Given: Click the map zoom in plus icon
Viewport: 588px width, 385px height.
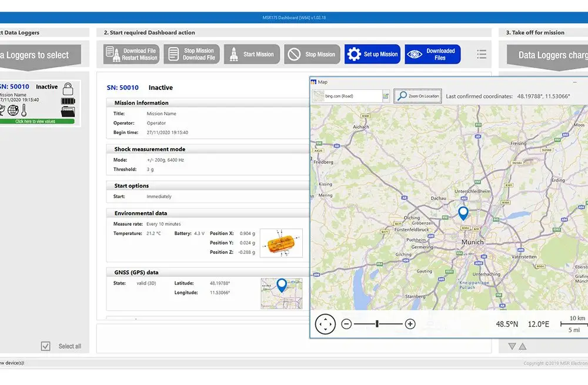Looking at the screenshot, I should click(410, 324).
